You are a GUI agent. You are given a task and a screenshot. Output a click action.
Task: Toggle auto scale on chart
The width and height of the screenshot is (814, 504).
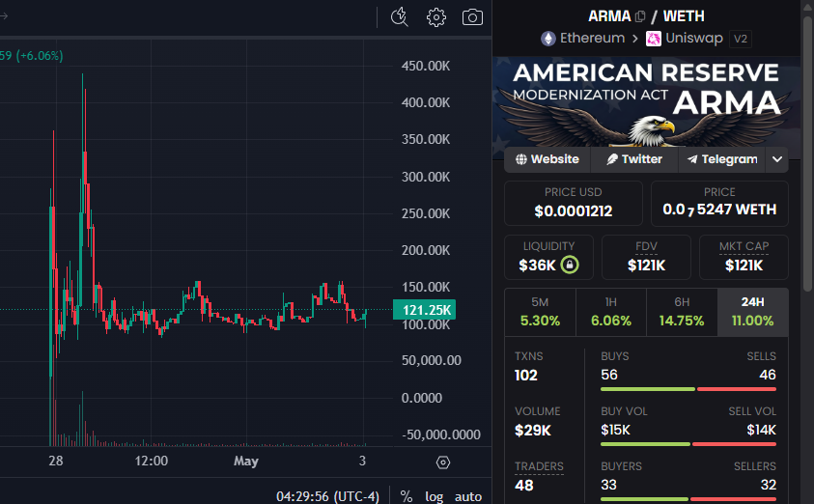[468, 496]
